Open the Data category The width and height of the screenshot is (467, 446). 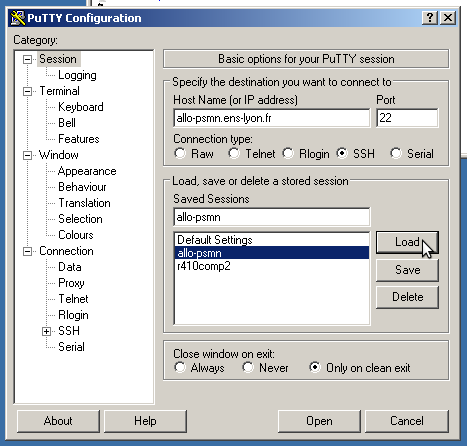click(x=70, y=267)
